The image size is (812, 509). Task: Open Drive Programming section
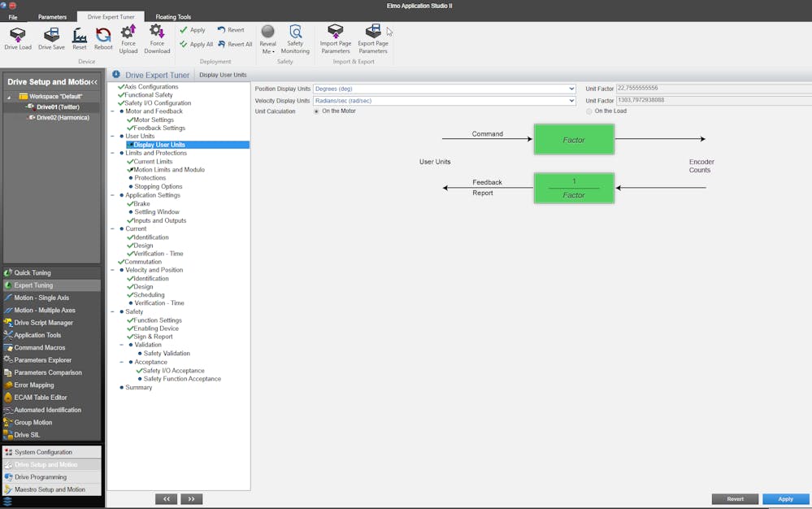point(52,477)
